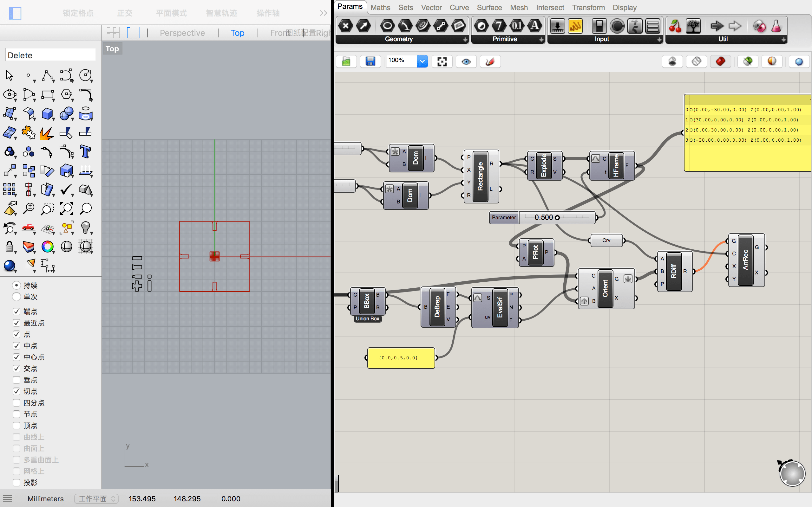Select the Text object tool
Image resolution: width=812 pixels, height=507 pixels.
click(x=85, y=152)
